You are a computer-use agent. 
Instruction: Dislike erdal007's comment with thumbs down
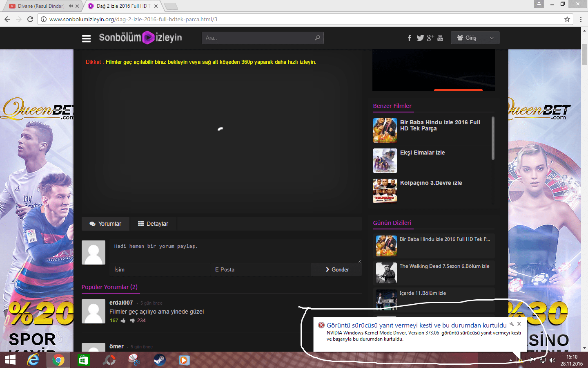click(132, 321)
